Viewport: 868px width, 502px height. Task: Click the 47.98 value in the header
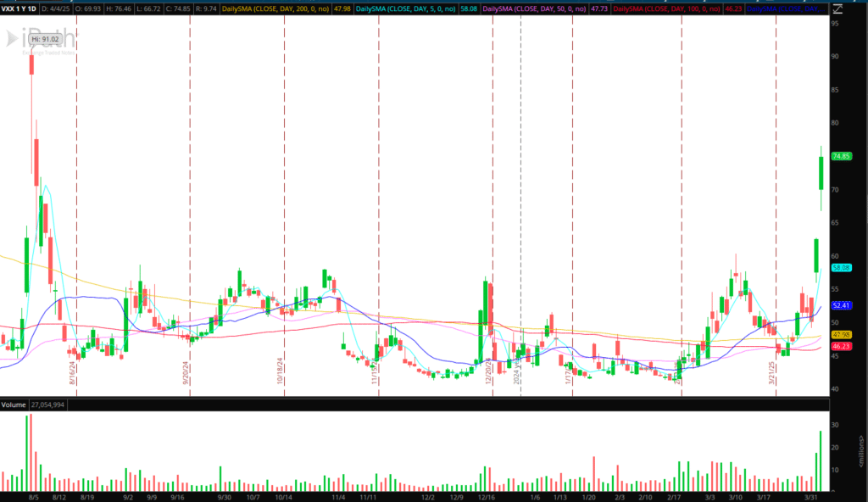coord(342,8)
